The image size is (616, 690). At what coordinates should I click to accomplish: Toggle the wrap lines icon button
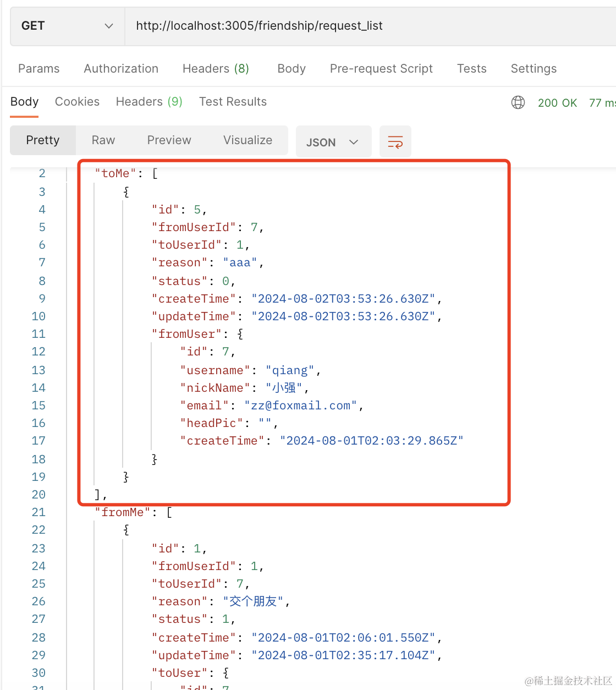point(395,142)
